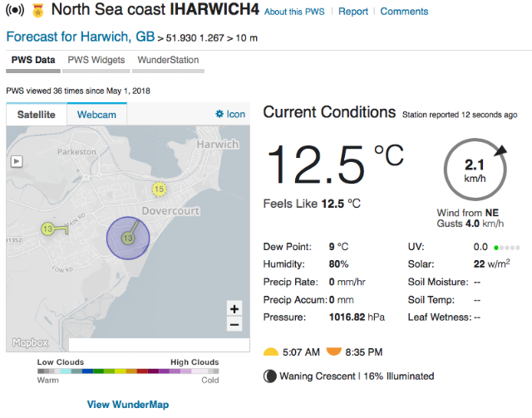The width and height of the screenshot is (532, 418).
Task: Open the WunderStation tab
Action: [x=169, y=60]
